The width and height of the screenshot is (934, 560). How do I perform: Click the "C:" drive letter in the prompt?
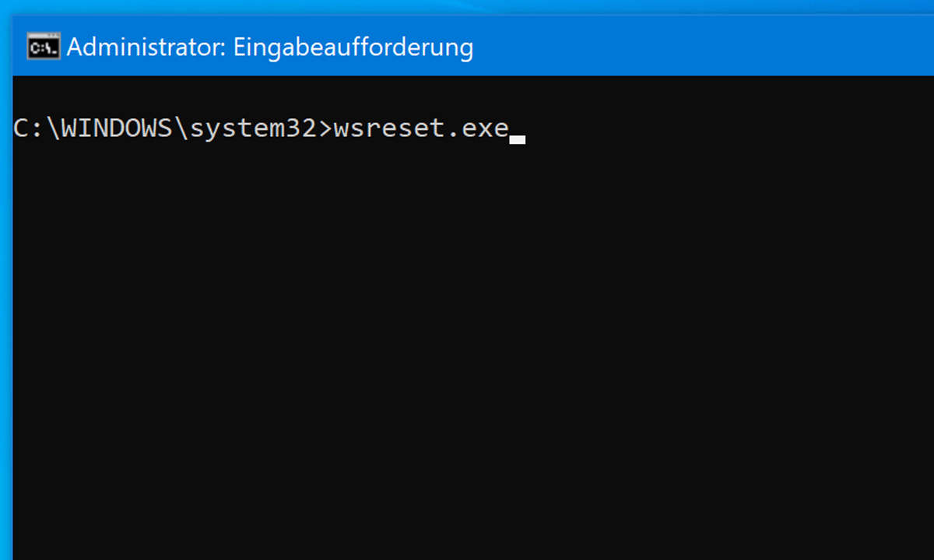[29, 129]
